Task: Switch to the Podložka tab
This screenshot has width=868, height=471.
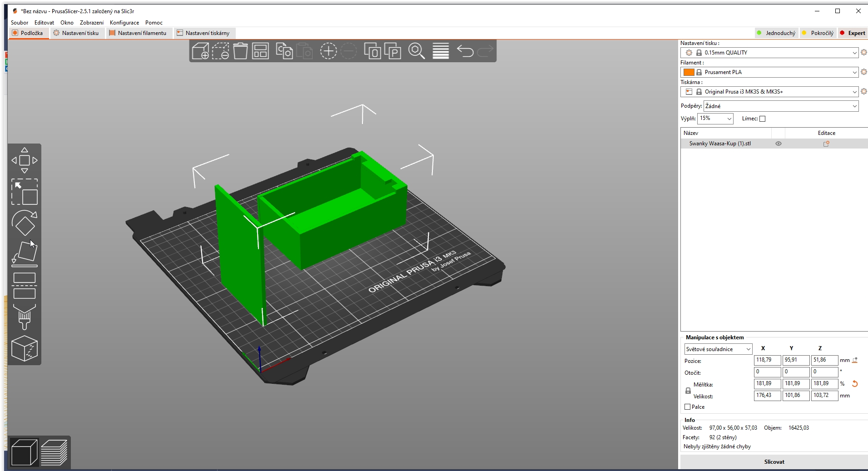Action: (x=28, y=33)
